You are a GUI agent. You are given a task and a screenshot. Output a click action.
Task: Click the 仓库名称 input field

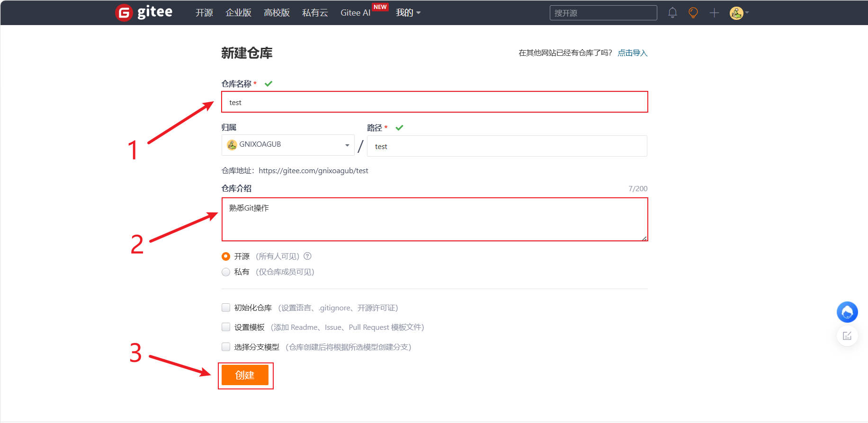[434, 102]
